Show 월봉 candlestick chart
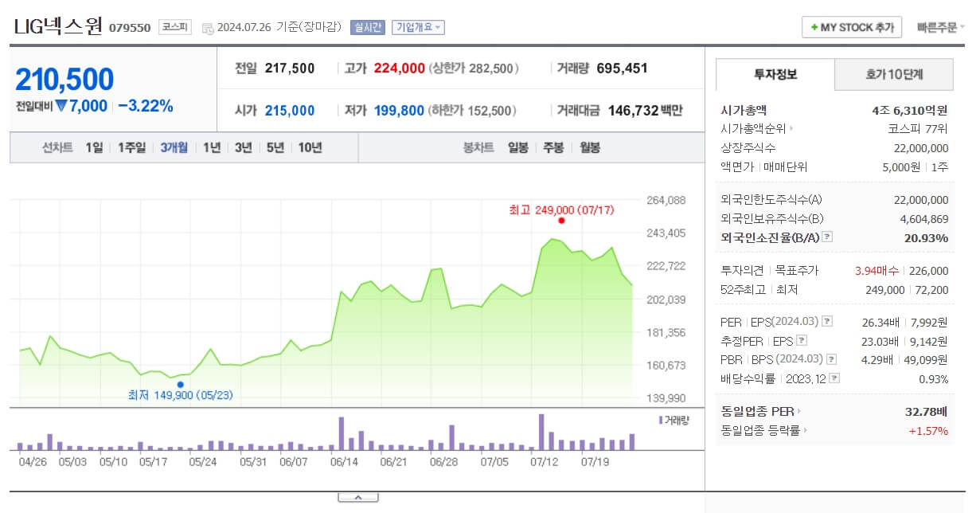This screenshot has width=980, height=513. point(590,147)
